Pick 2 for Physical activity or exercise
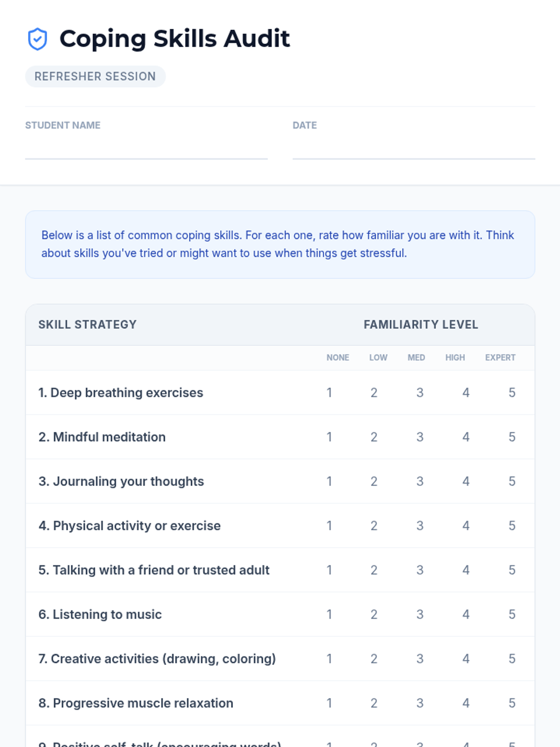The image size is (560, 747). pos(374,526)
